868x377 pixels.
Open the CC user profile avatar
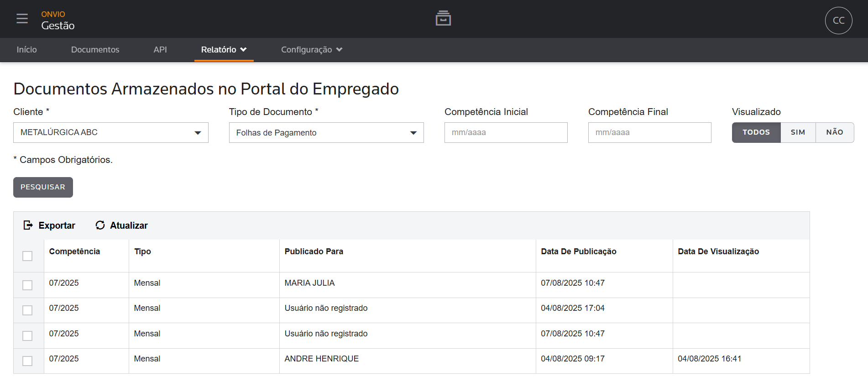(x=838, y=21)
